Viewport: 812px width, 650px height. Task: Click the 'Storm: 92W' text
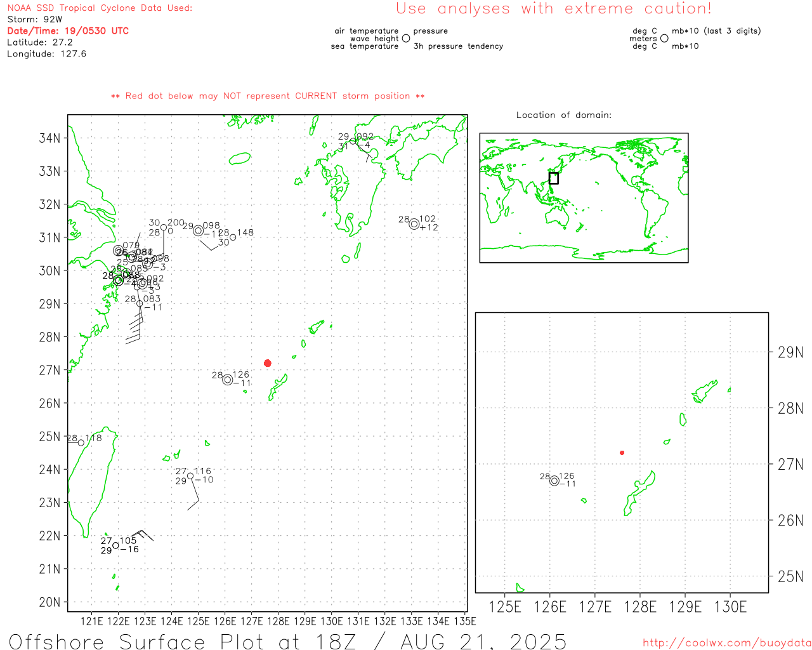pos(35,20)
